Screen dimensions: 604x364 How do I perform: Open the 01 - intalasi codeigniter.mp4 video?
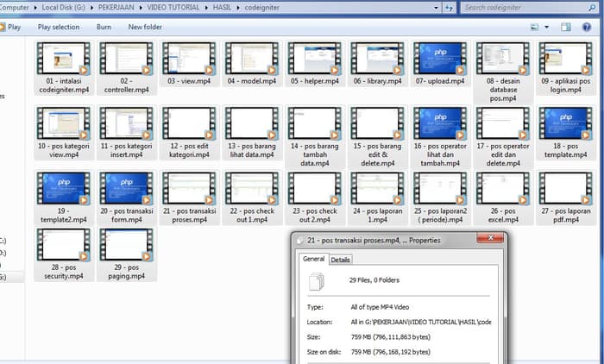pos(63,59)
